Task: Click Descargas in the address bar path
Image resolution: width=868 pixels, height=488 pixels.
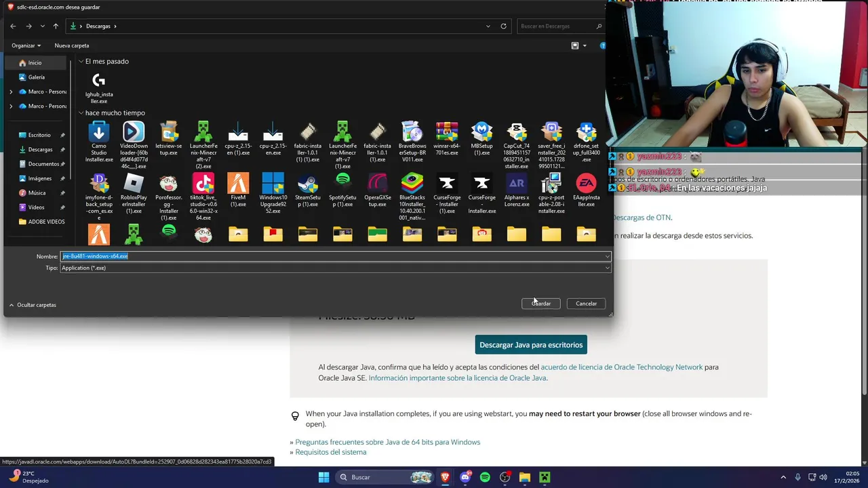Action: coord(98,26)
